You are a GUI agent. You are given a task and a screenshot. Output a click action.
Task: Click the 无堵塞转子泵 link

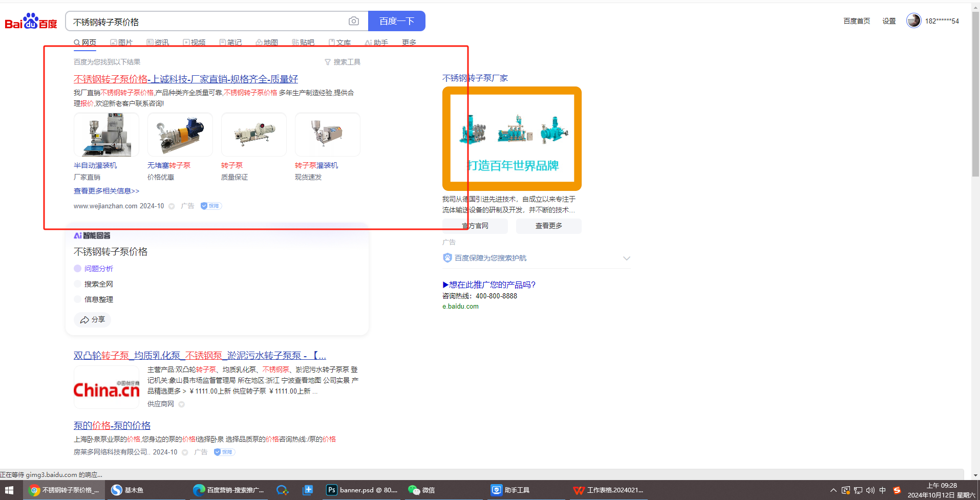pos(169,165)
